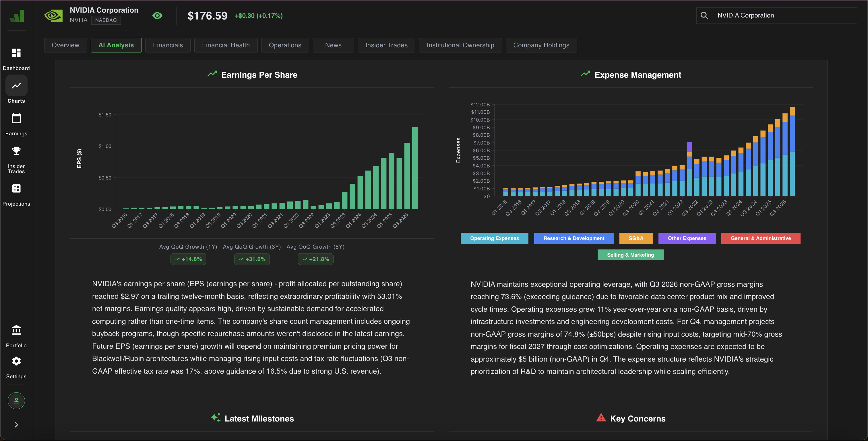Image resolution: width=868 pixels, height=441 pixels.
Task: Click the user profile avatar icon
Action: coord(16,401)
